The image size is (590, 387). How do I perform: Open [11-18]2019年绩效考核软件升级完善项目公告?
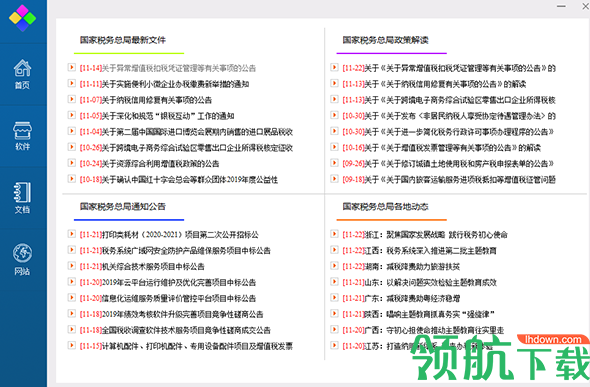pos(172,314)
